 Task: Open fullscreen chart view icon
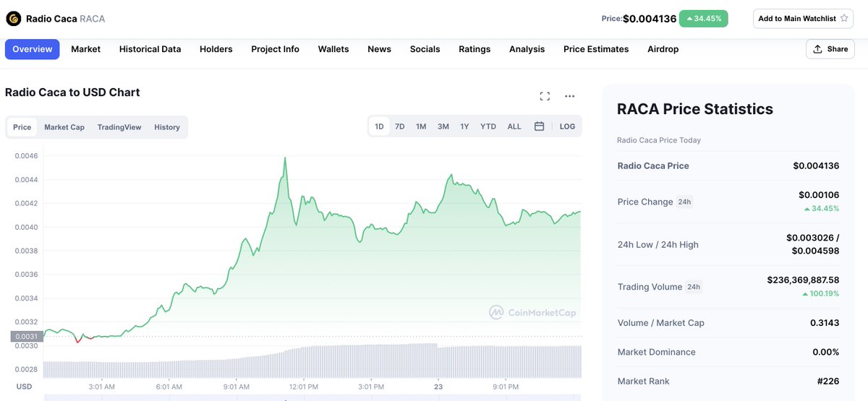coord(545,96)
